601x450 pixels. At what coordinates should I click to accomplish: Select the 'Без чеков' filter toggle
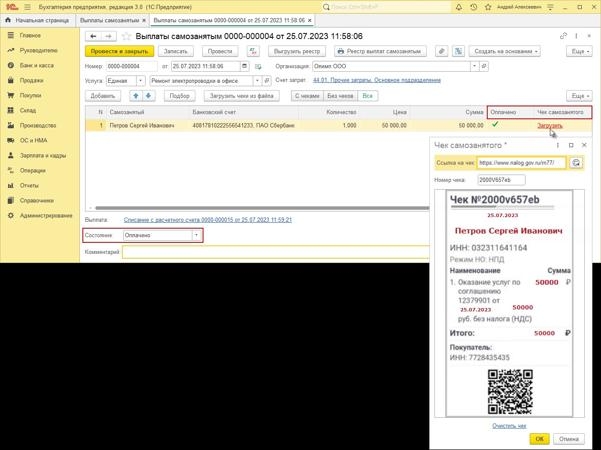click(340, 96)
